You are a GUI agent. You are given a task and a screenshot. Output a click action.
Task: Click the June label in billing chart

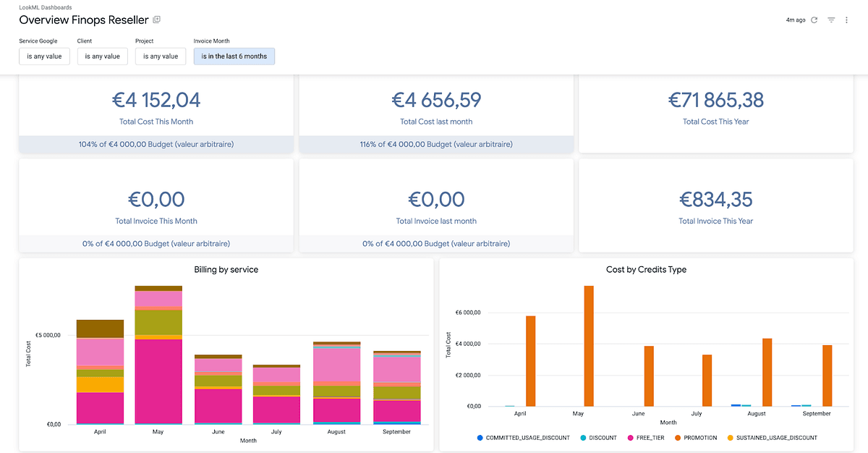pyautogui.click(x=218, y=432)
